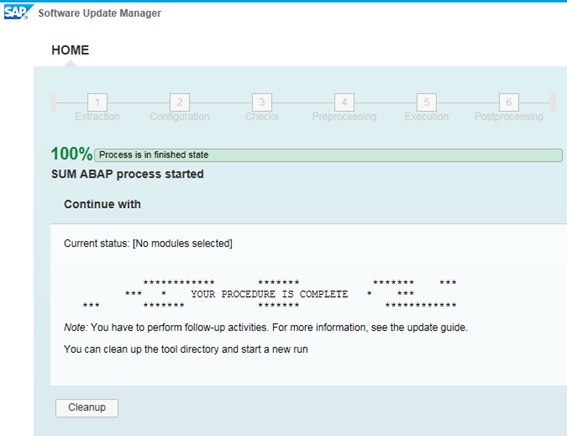
Task: Click the 100% progress value
Action: (x=72, y=154)
